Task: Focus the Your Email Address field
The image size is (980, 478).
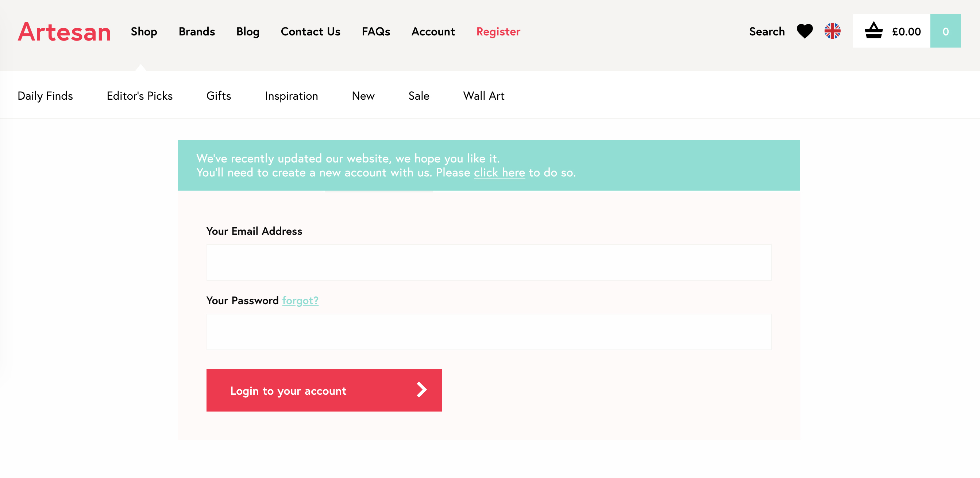Action: pos(489,263)
